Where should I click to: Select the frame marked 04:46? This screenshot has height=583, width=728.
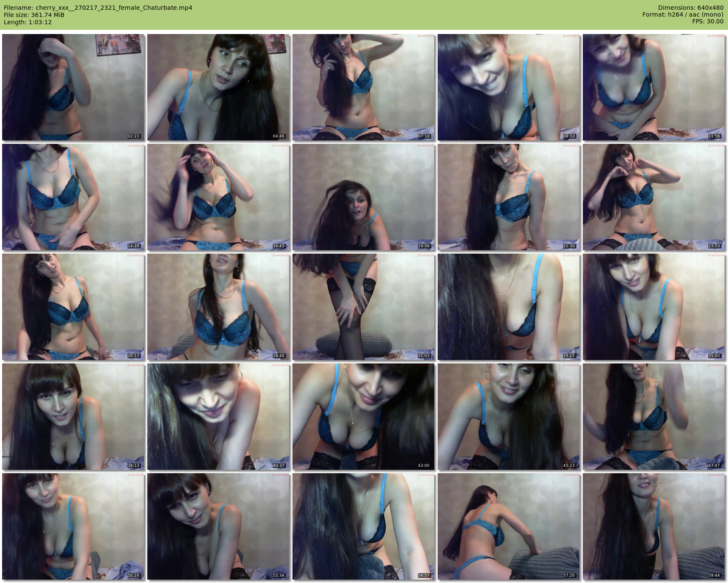coord(218,87)
